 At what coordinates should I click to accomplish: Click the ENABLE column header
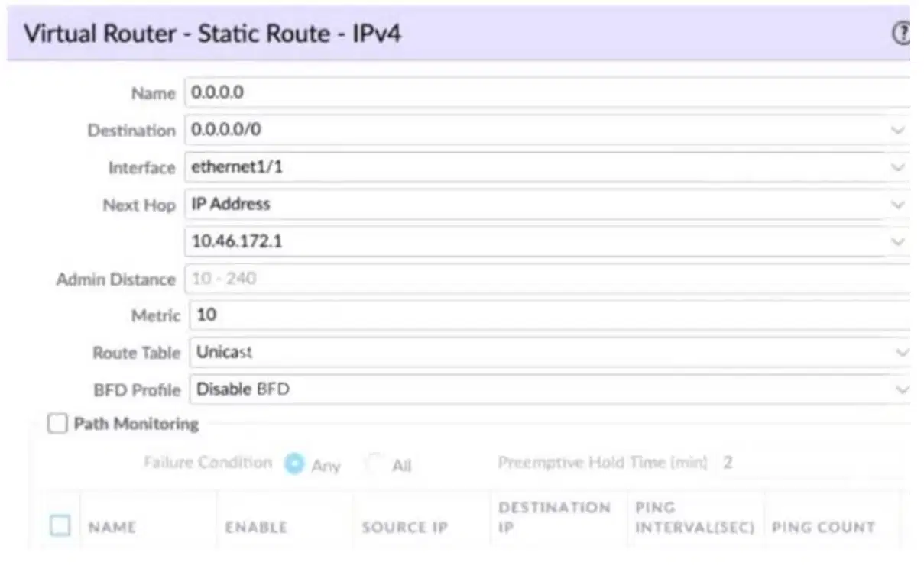click(256, 527)
